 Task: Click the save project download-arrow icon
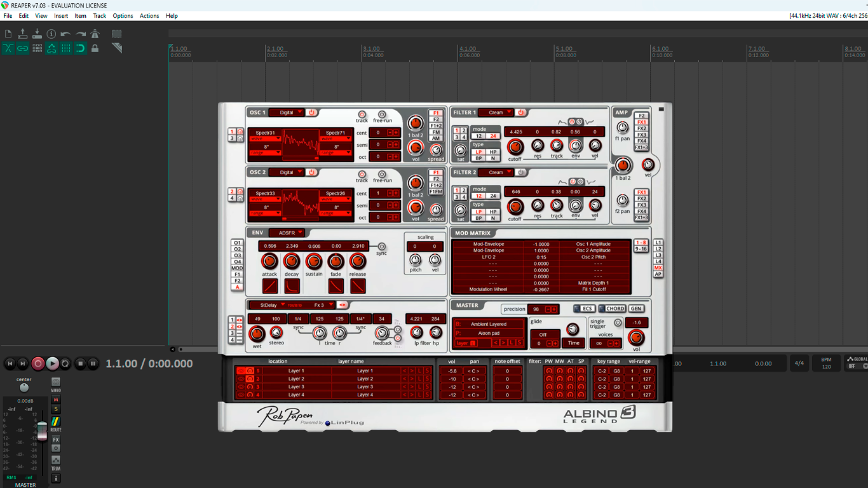[37, 34]
